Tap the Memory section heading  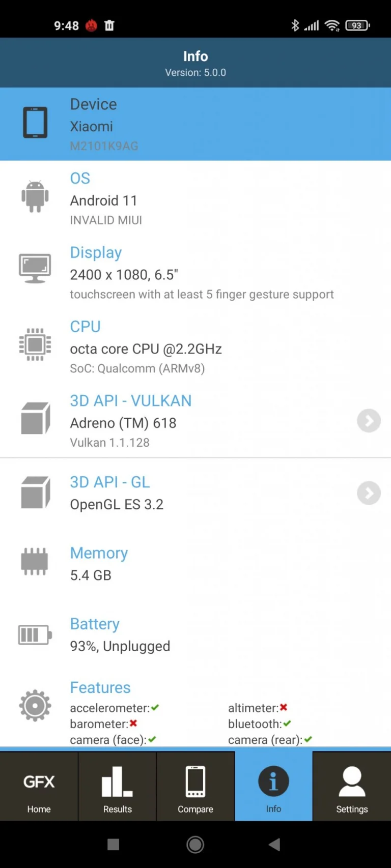pyautogui.click(x=99, y=553)
